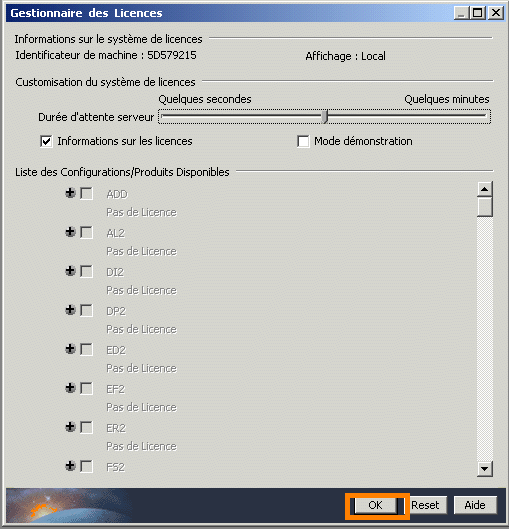Screen dimensions: 509x529
Task: Expand the EF2 plus icon
Action: [x=70, y=388]
